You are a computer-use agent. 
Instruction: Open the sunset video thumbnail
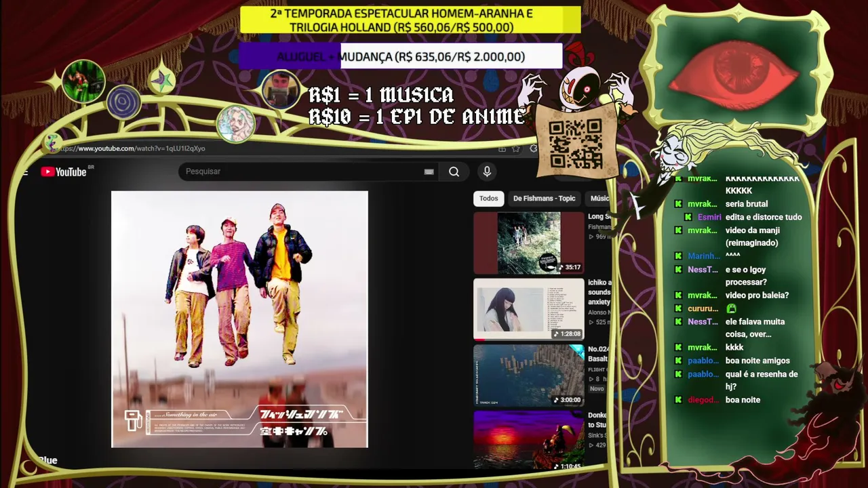(528, 441)
